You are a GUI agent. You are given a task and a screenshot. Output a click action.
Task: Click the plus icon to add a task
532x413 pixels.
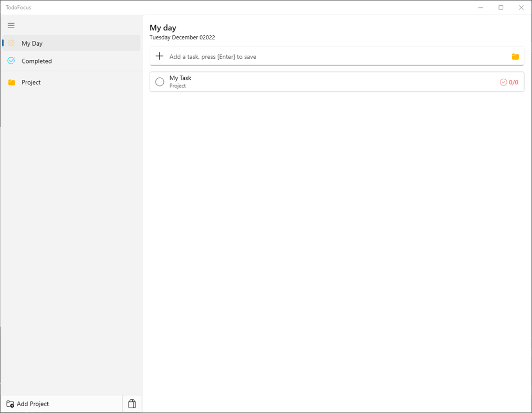pyautogui.click(x=160, y=56)
